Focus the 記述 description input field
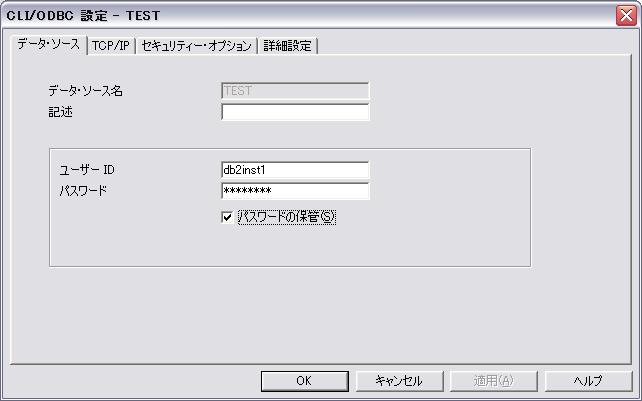 (x=295, y=112)
